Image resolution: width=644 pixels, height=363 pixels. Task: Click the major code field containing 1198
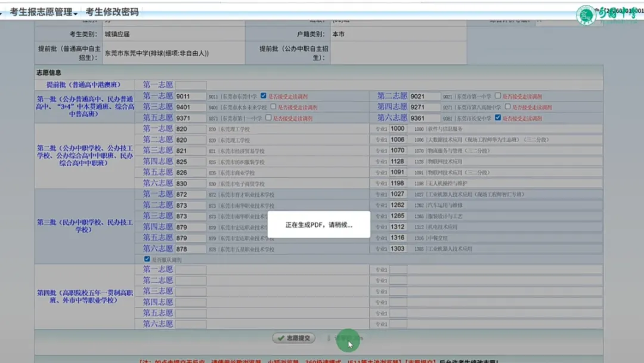pos(398,183)
